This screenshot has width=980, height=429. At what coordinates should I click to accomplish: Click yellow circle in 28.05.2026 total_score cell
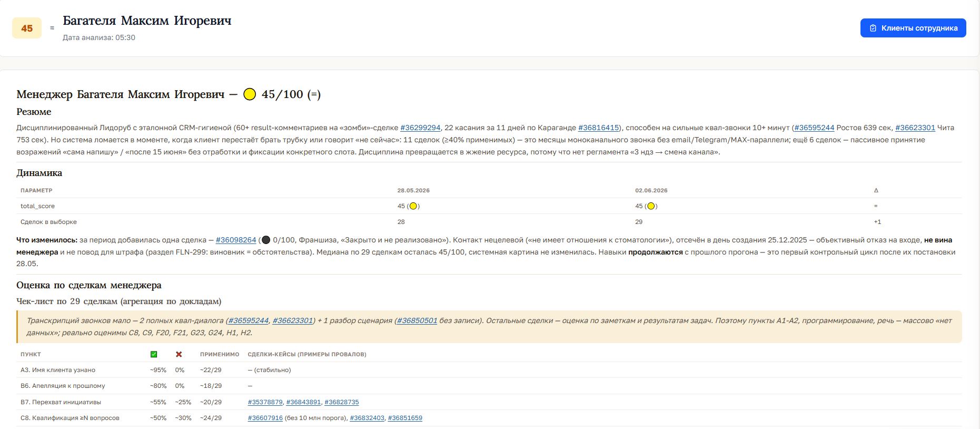point(413,206)
